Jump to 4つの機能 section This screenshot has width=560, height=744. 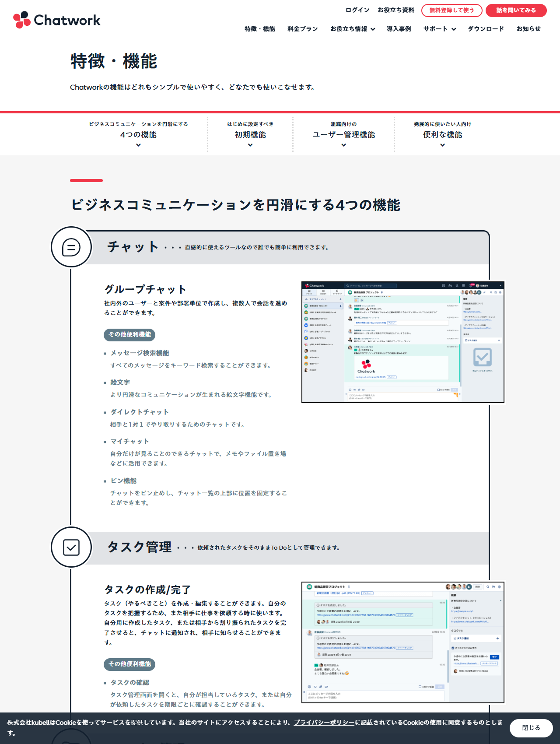138,134
